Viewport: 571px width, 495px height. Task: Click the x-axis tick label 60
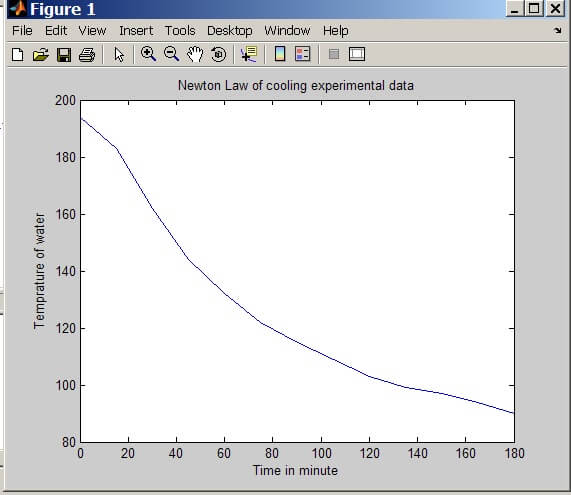pyautogui.click(x=224, y=453)
